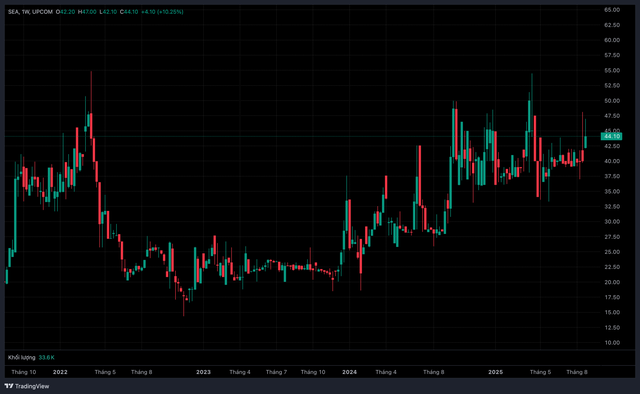
Task: Select the 2024 marker on time axis
Action: (x=349, y=372)
